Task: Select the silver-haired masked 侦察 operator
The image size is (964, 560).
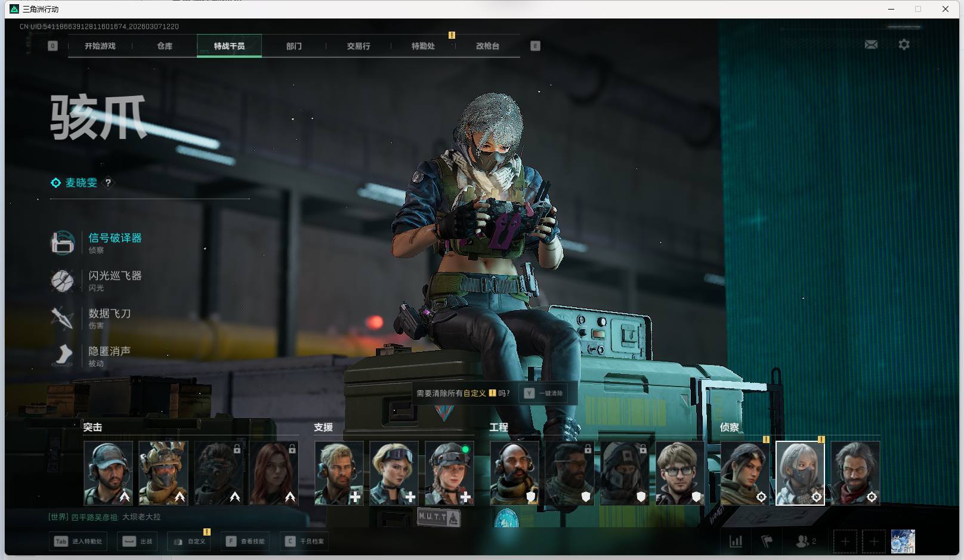Action: pos(800,473)
